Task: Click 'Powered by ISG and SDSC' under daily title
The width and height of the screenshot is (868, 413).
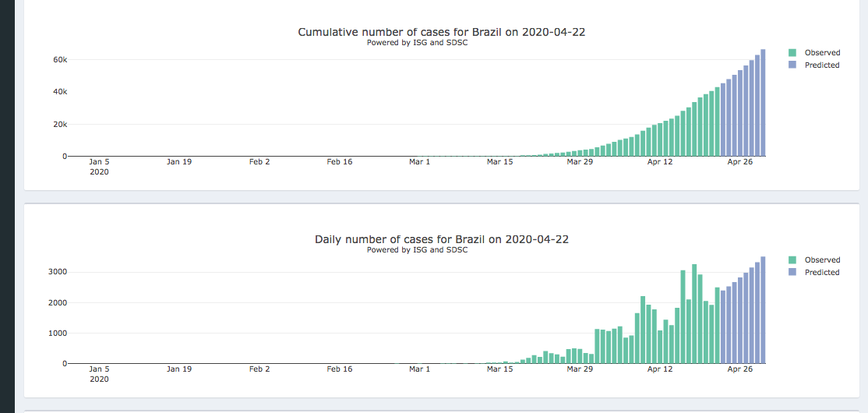Action: click(417, 250)
